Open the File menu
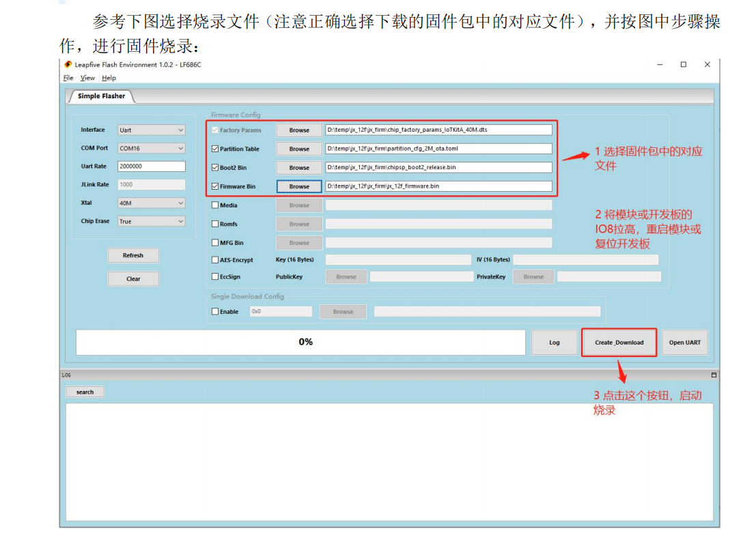The image size is (756, 537). click(68, 77)
